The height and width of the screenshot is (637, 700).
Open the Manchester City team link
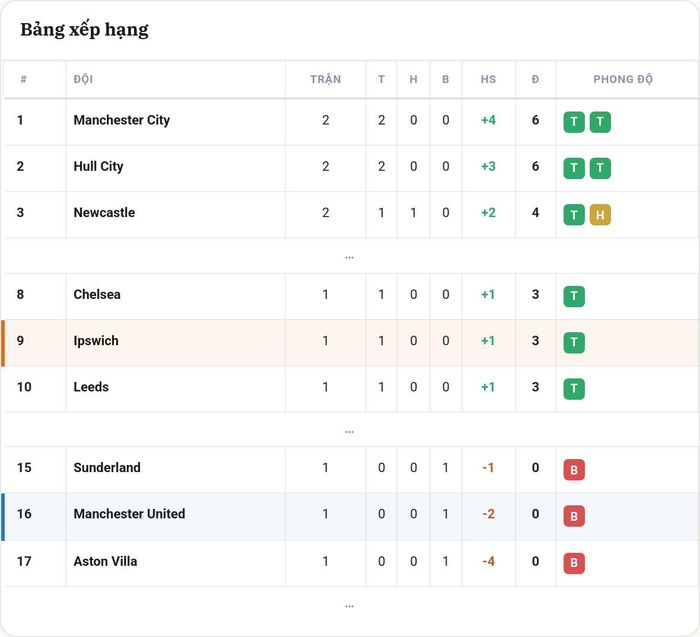click(121, 120)
